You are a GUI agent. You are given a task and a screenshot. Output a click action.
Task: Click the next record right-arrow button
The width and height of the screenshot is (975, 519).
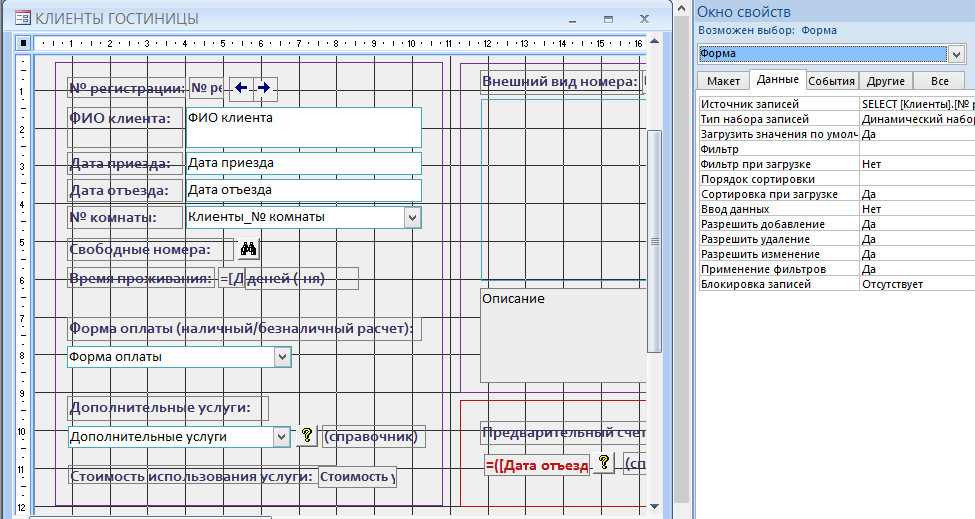[x=264, y=88]
